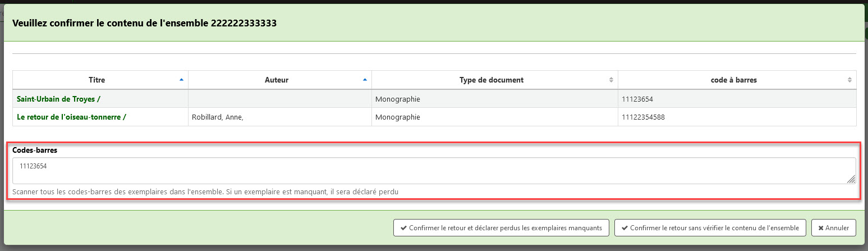
Task: Click checkmark icon on 'déclarer perdus' button
Action: [403, 228]
